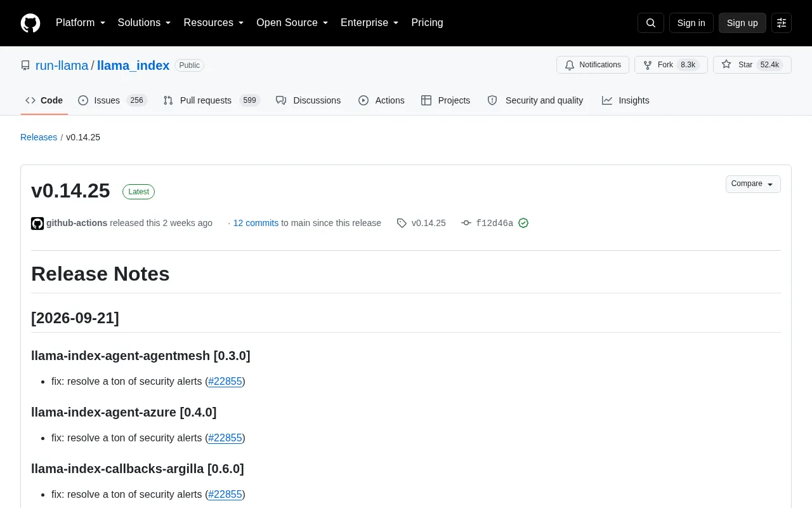Click the Notifications bell icon
Screen dimensions: 812x508
pos(570,65)
